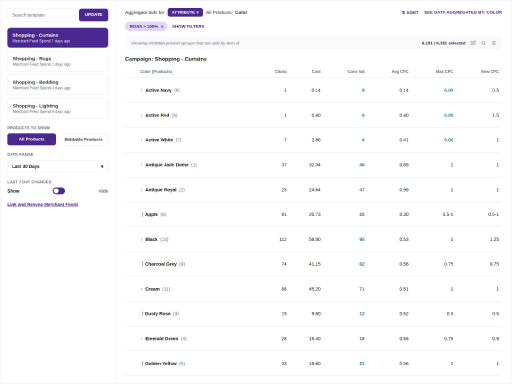Click the Avg CPC column header
Screen dimensions: 512x384
pos(400,72)
